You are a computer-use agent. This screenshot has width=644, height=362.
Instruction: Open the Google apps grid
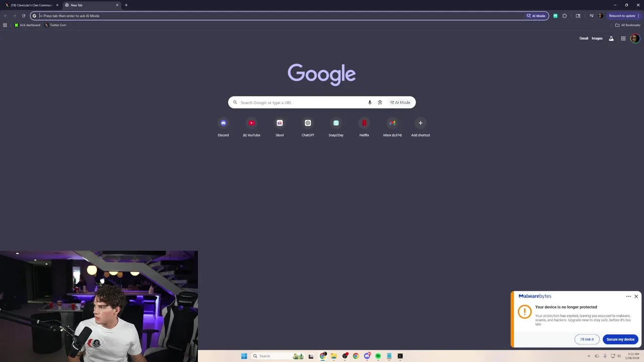tap(623, 38)
